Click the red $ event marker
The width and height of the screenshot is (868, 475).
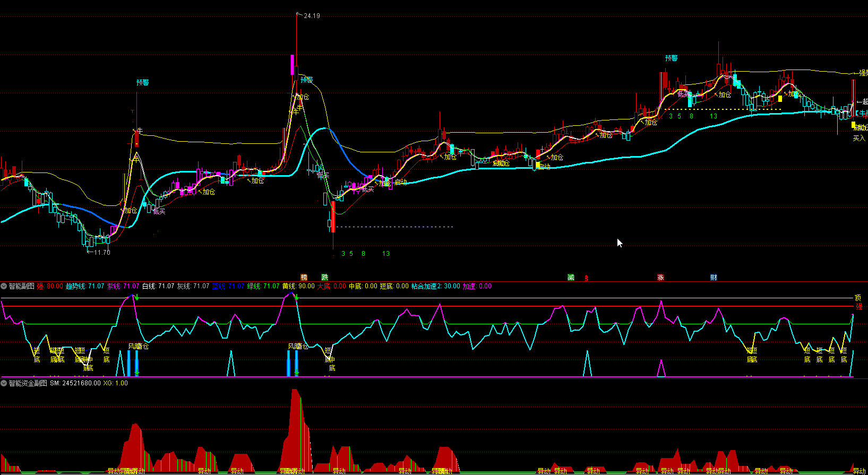(586, 278)
